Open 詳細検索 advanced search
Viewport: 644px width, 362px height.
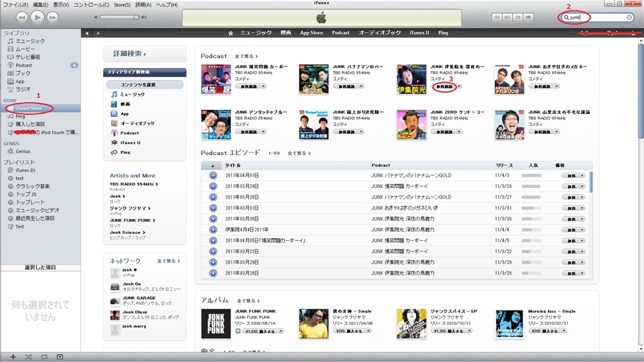tap(130, 53)
